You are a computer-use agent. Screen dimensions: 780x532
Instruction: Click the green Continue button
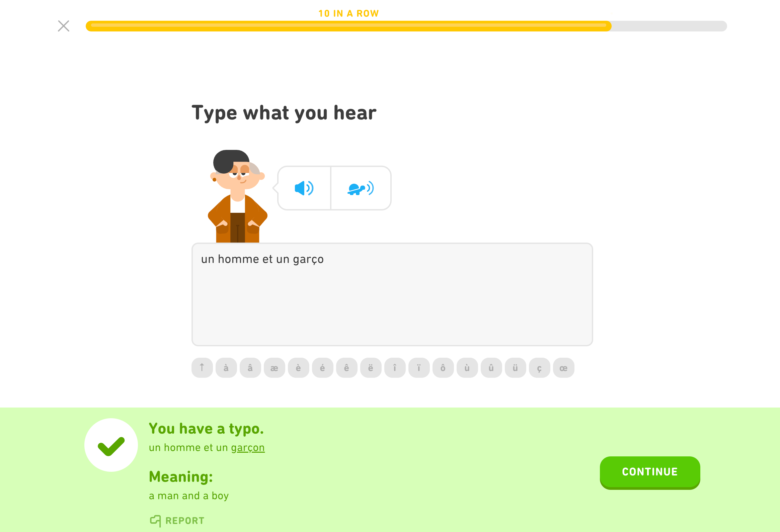click(650, 472)
